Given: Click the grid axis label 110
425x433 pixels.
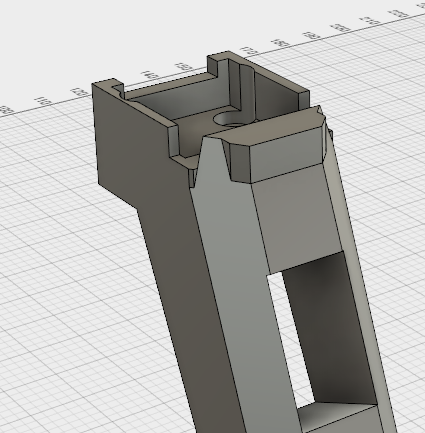Looking at the screenshot, I should (43, 100).
